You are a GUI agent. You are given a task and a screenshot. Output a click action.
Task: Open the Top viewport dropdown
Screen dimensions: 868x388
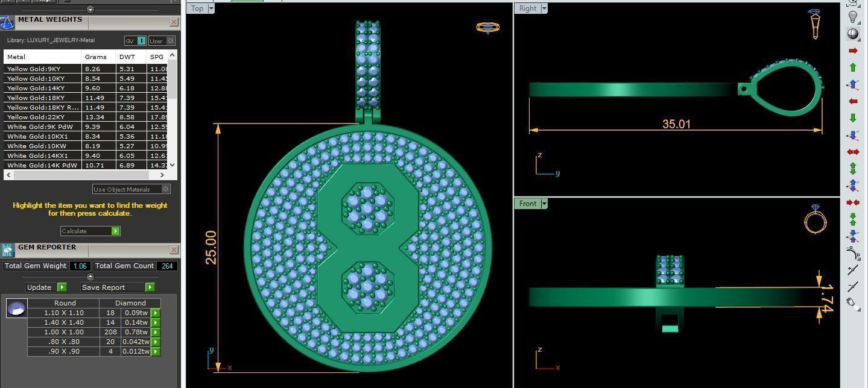[x=211, y=8]
